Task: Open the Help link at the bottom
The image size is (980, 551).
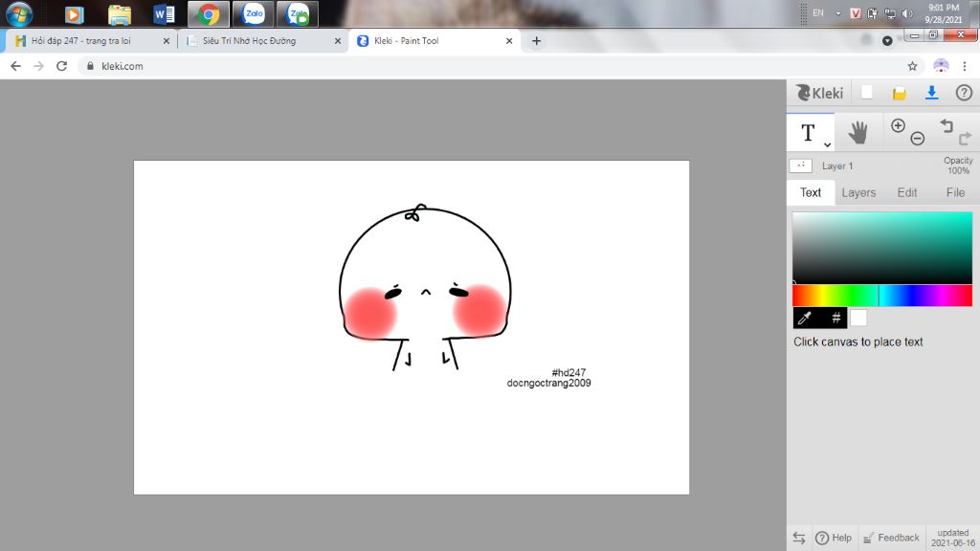Action: pyautogui.click(x=834, y=538)
